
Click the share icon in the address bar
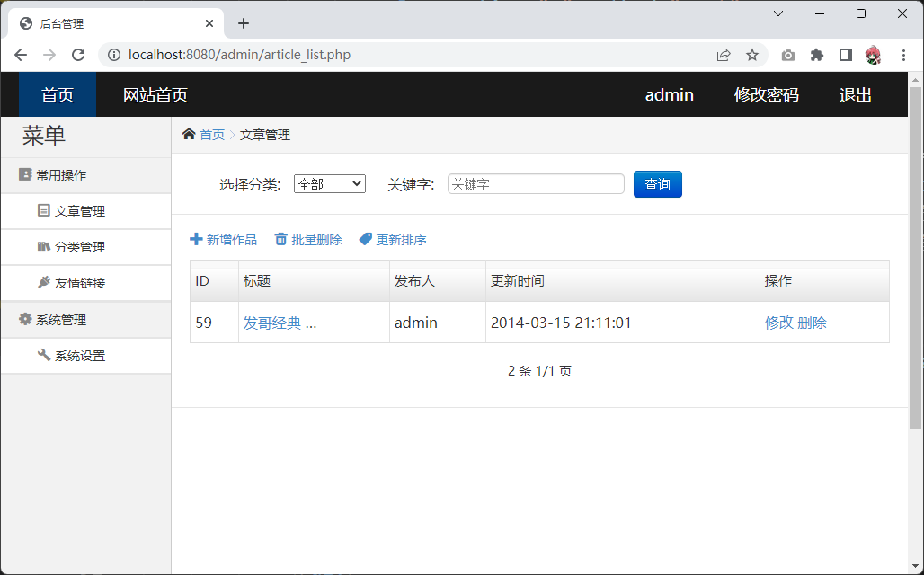pyautogui.click(x=724, y=55)
